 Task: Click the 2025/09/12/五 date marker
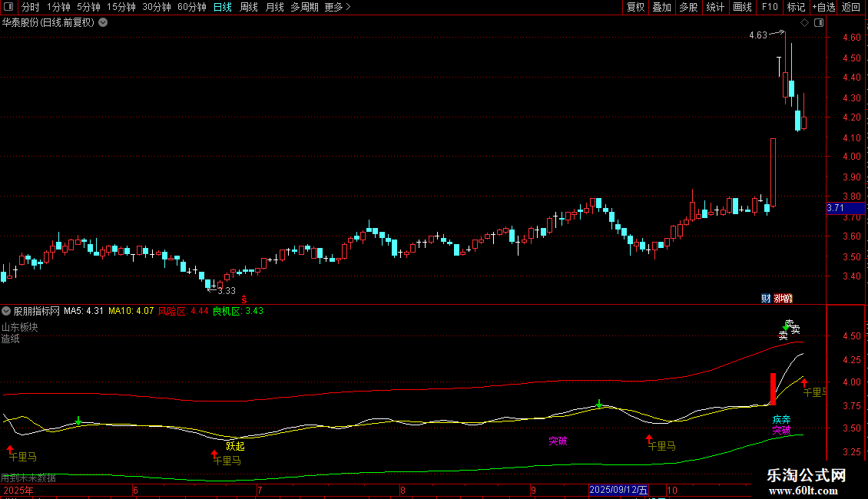tap(618, 490)
